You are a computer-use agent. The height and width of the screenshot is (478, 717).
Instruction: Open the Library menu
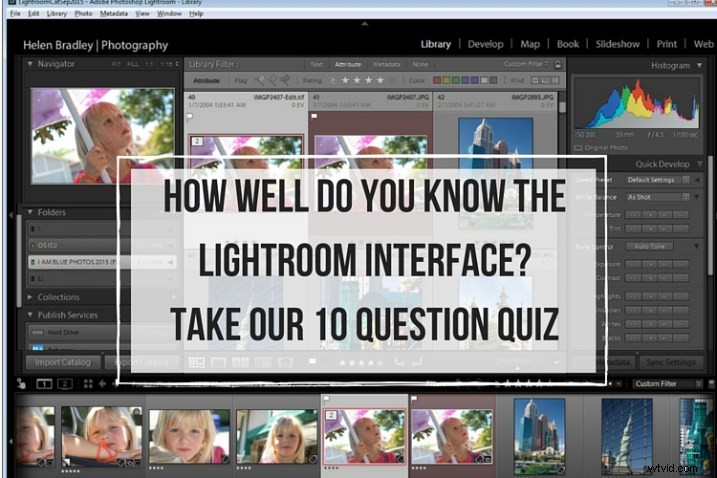[x=57, y=14]
